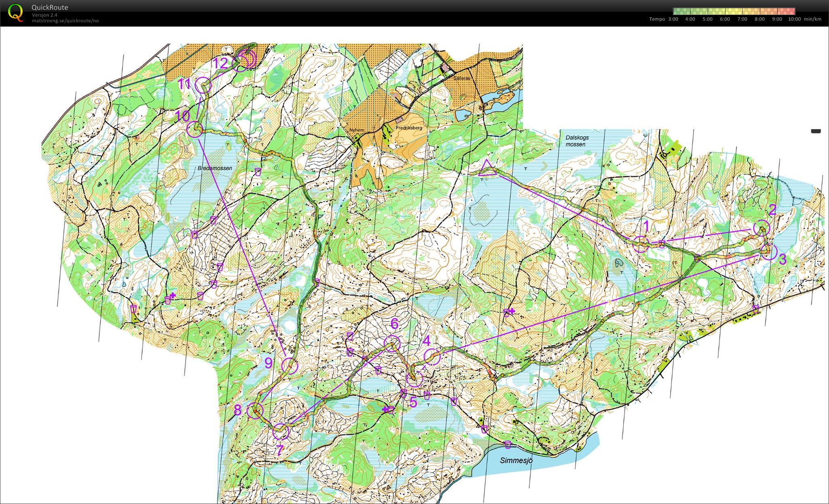Click the 10:00 tempo scale value

pos(795,19)
